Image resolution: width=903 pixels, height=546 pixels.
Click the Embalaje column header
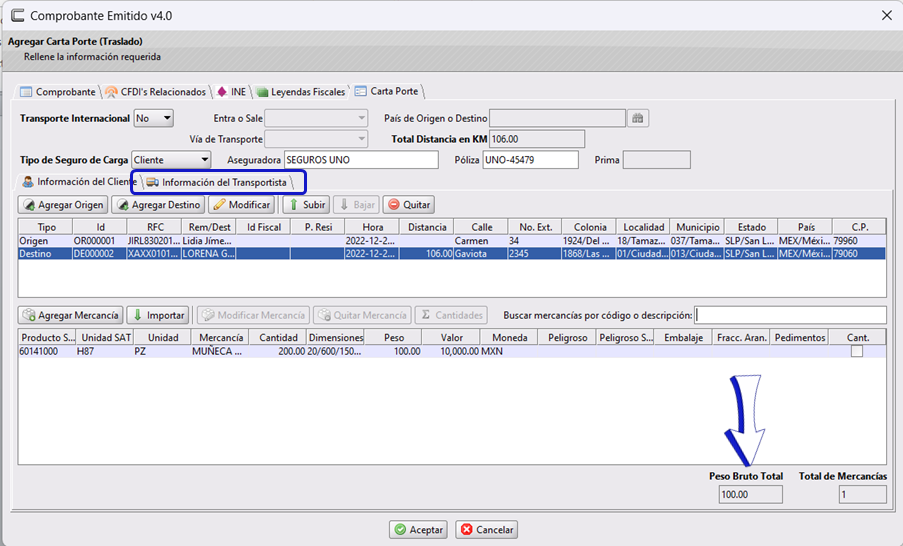683,338
